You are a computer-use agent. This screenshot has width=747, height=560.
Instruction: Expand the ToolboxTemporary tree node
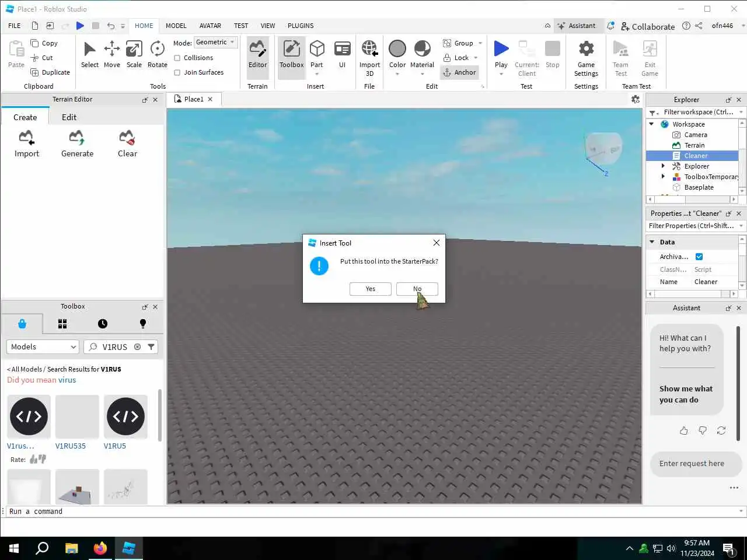(x=663, y=177)
